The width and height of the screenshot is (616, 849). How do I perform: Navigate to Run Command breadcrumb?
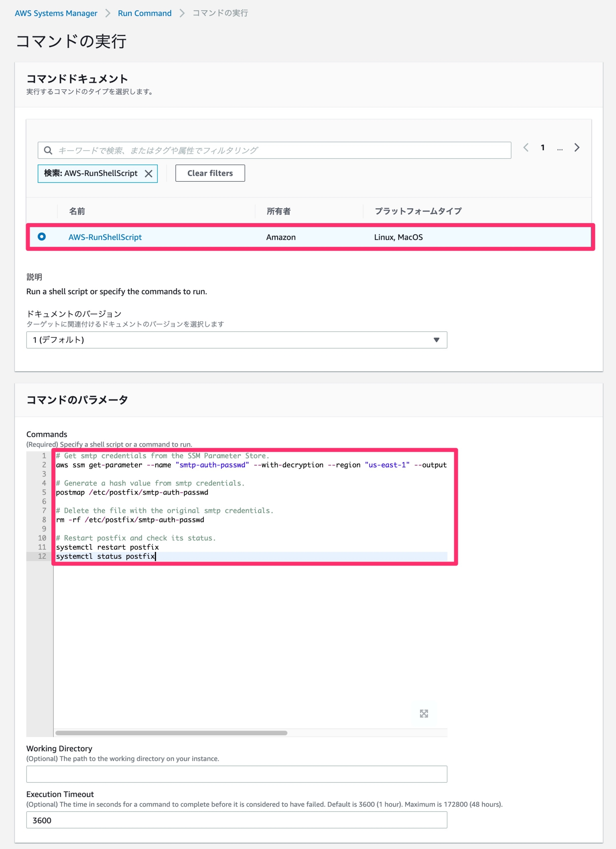[144, 13]
